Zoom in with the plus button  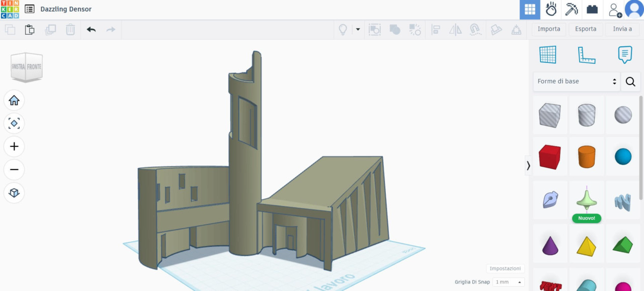click(14, 147)
